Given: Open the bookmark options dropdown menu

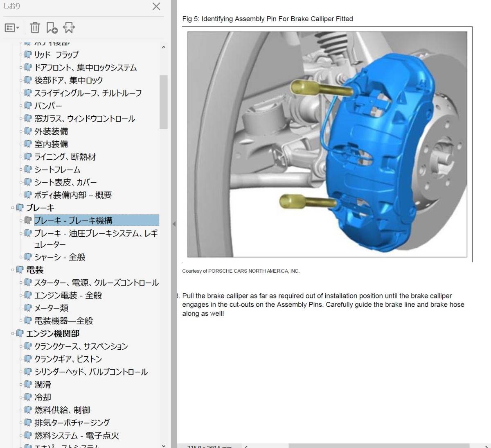Looking at the screenshot, I should [x=12, y=28].
